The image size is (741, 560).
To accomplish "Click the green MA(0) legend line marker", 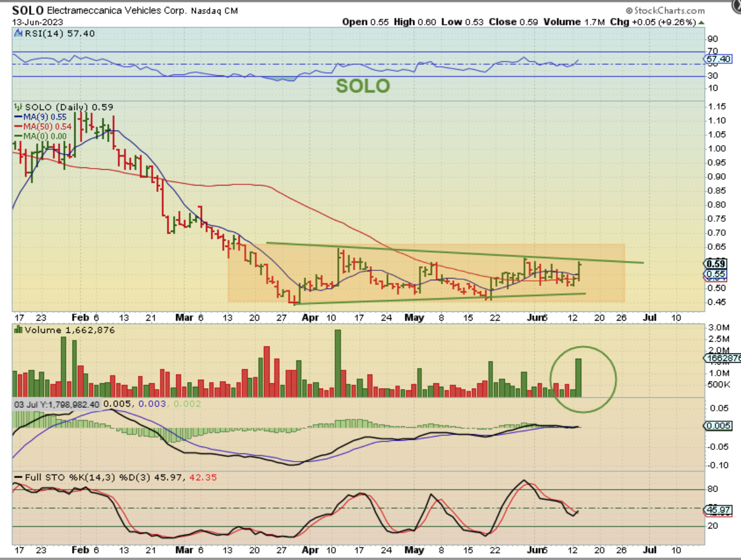I will [18, 136].
